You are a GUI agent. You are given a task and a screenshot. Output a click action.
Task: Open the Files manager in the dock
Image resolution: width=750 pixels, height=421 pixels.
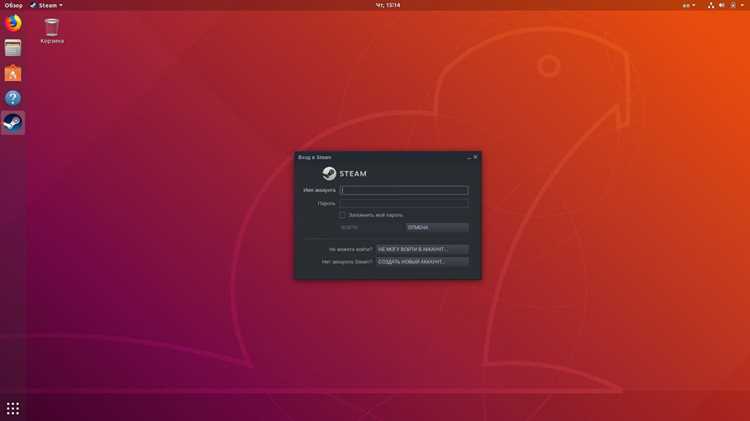pyautogui.click(x=13, y=48)
